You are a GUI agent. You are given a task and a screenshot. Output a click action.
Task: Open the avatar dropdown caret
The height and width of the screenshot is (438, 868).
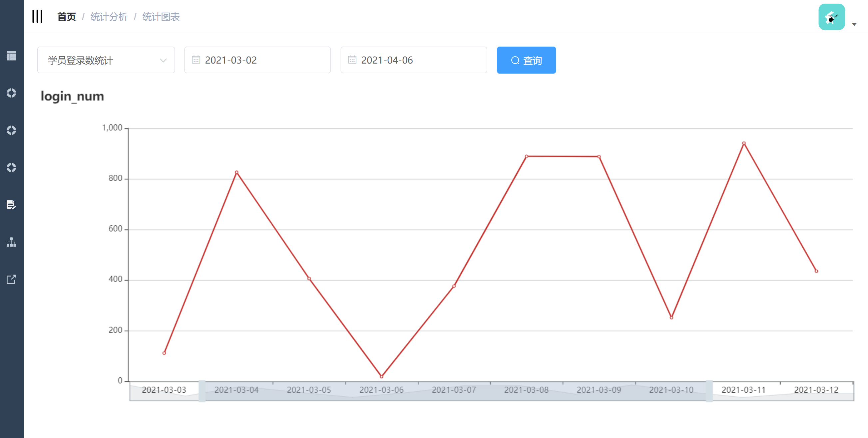click(x=854, y=24)
